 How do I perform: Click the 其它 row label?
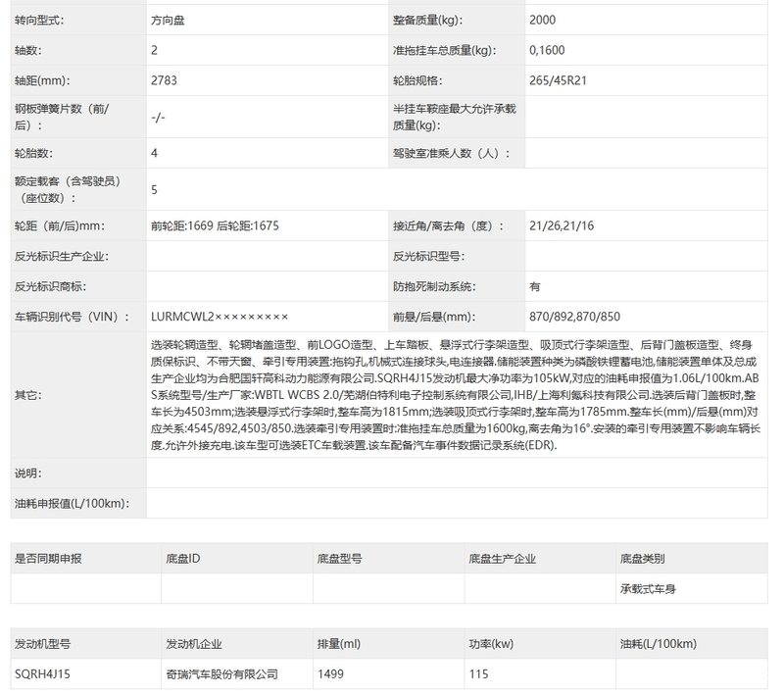pyautogui.click(x=27, y=394)
